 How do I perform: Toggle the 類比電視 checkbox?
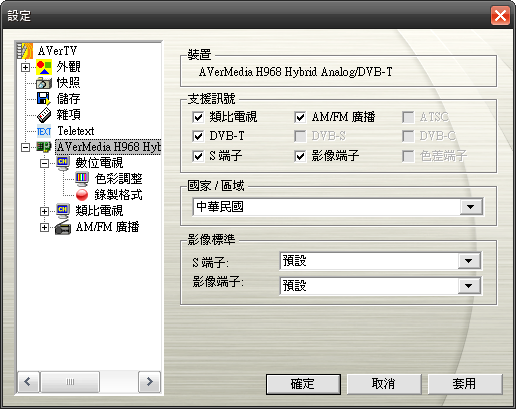click(x=198, y=117)
